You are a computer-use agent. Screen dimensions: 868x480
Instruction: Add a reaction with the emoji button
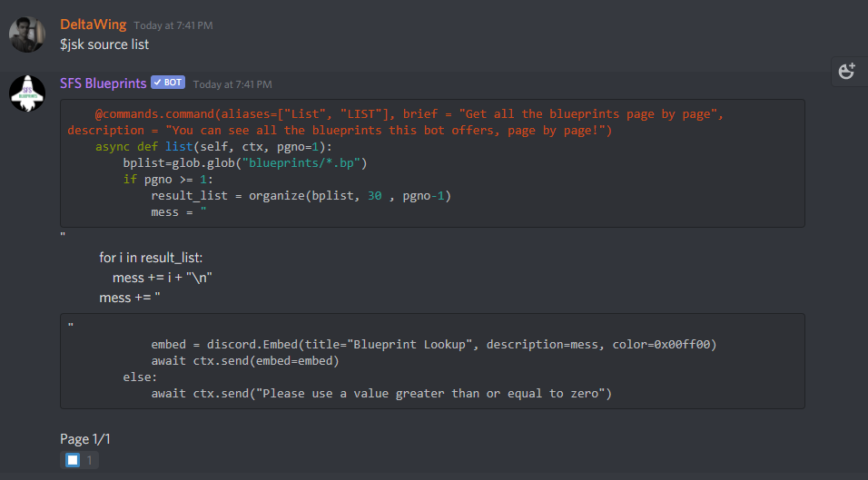coord(847,72)
